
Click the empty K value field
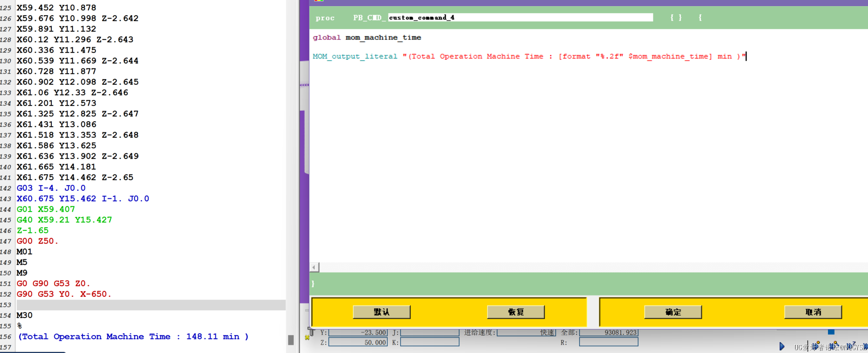tap(430, 342)
